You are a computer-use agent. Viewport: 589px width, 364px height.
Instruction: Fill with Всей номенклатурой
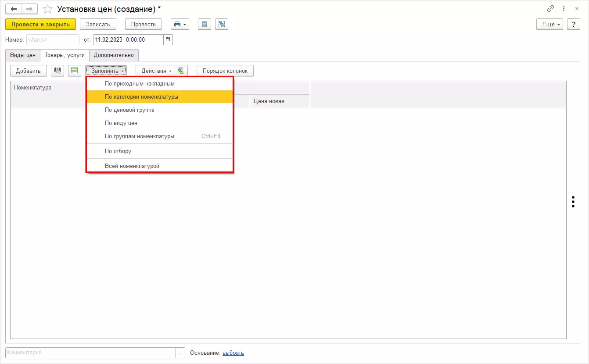tap(160, 166)
